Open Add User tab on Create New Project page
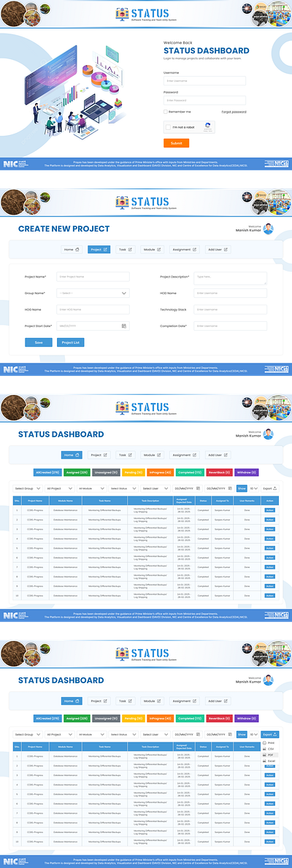The width and height of the screenshot is (292, 868). click(218, 250)
